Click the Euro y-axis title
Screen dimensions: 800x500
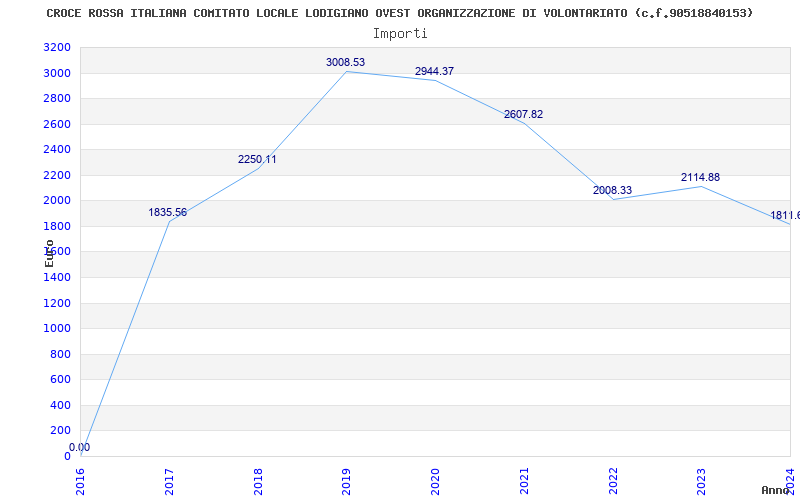(49, 254)
